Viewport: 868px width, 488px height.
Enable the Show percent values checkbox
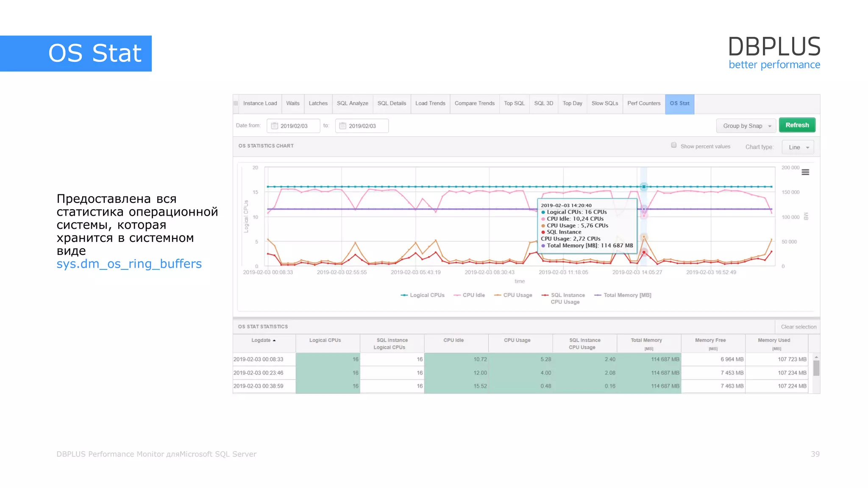674,145
